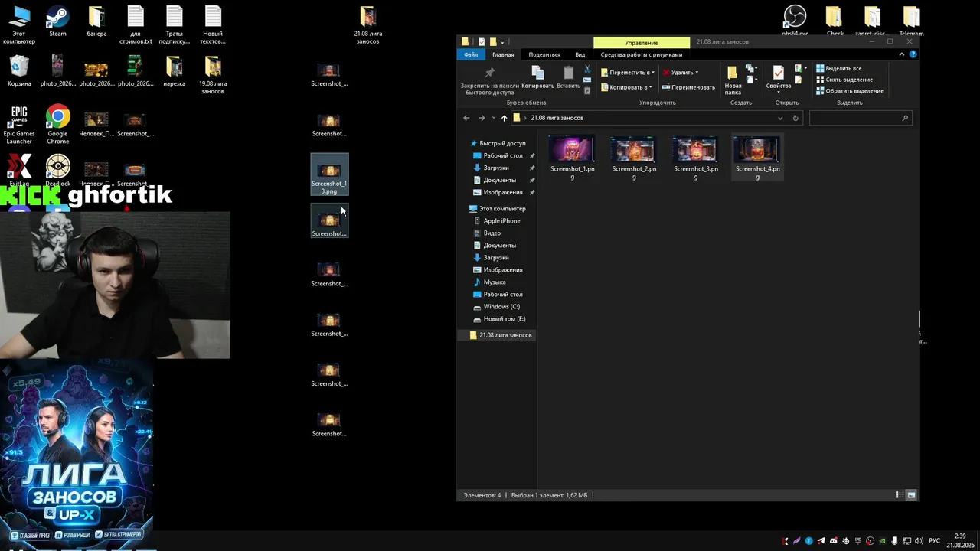Open Свойства properties in the ribbon
Viewport: 980px width, 551px height.
pyautogui.click(x=778, y=78)
